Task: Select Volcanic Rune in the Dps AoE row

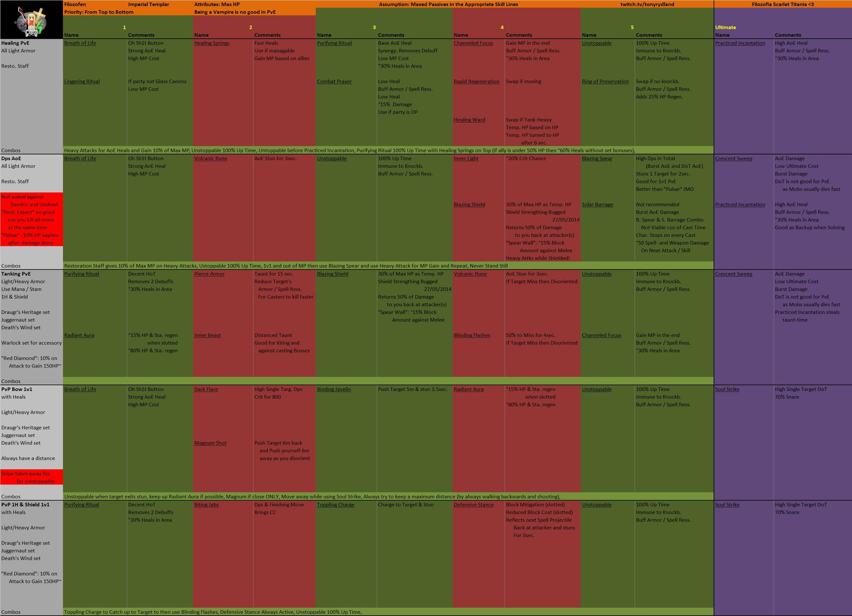Action: point(211,158)
